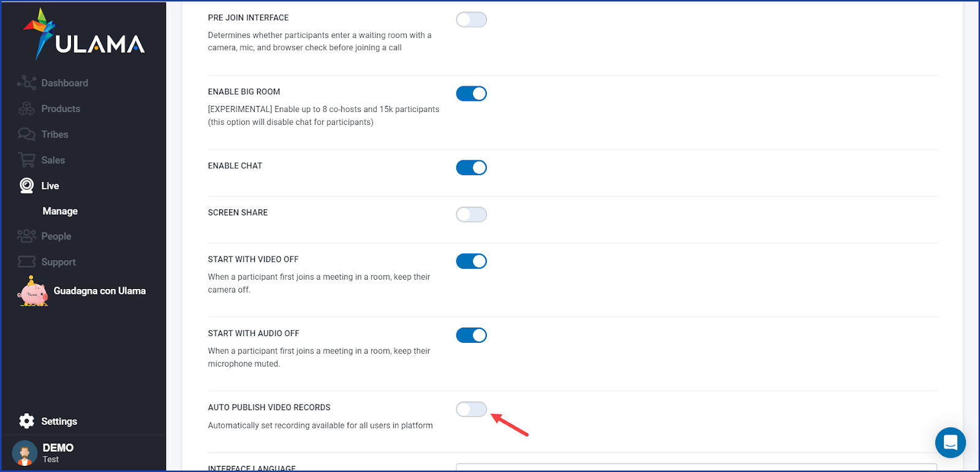Enable Auto Publish Video Records toggle
This screenshot has height=472, width=980.
[472, 410]
